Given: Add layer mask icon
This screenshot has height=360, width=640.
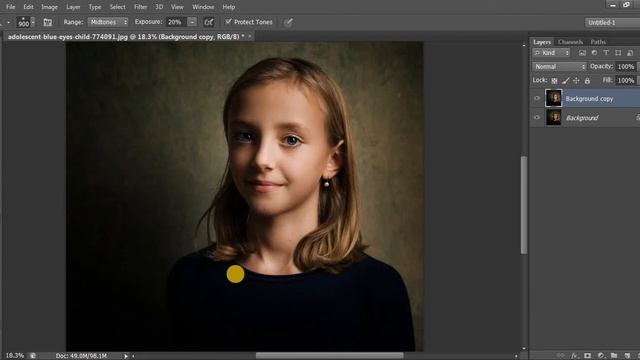Looking at the screenshot, I should pyautogui.click(x=587, y=356).
